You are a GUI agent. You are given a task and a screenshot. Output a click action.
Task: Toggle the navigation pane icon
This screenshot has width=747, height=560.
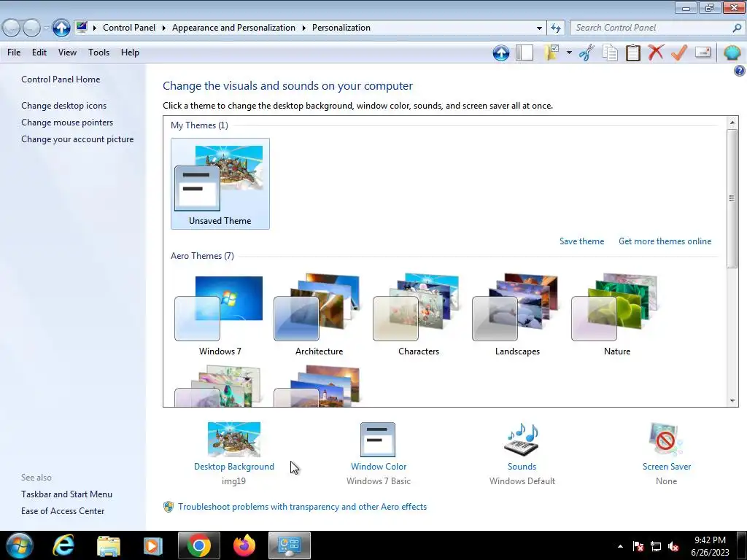tap(525, 52)
